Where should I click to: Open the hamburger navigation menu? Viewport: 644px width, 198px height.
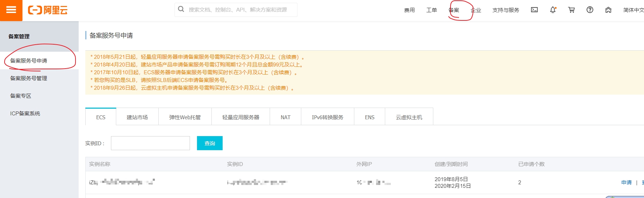click(11, 10)
